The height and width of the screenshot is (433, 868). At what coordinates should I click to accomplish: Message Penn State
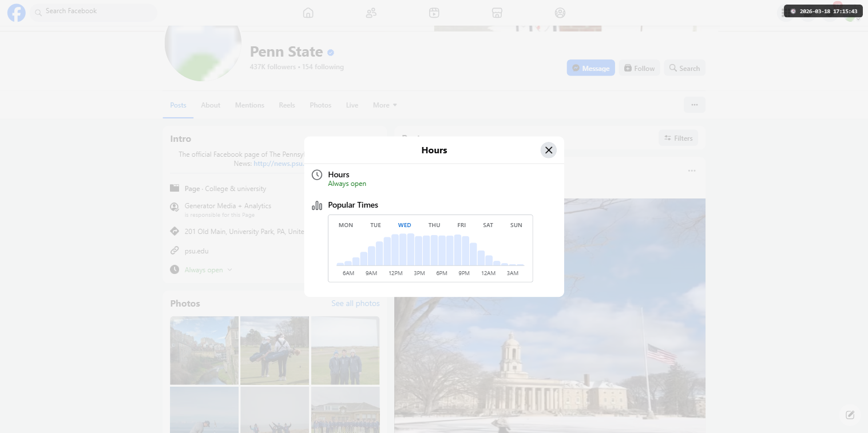(x=591, y=68)
